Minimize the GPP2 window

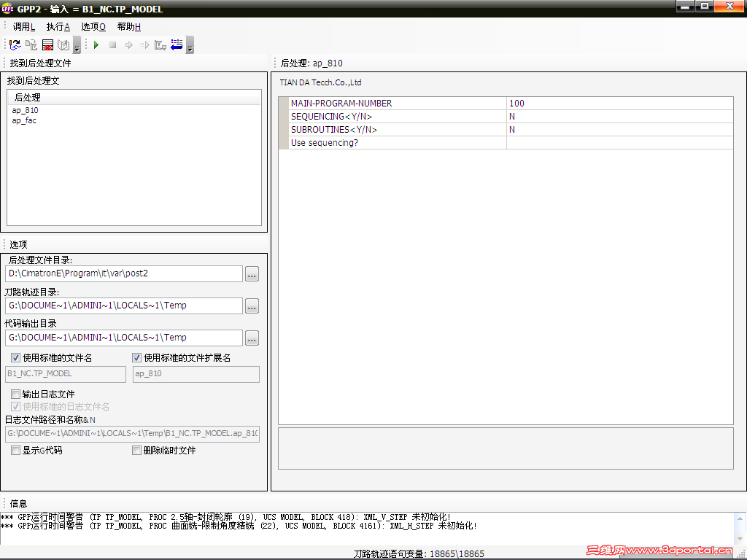[x=685, y=7]
